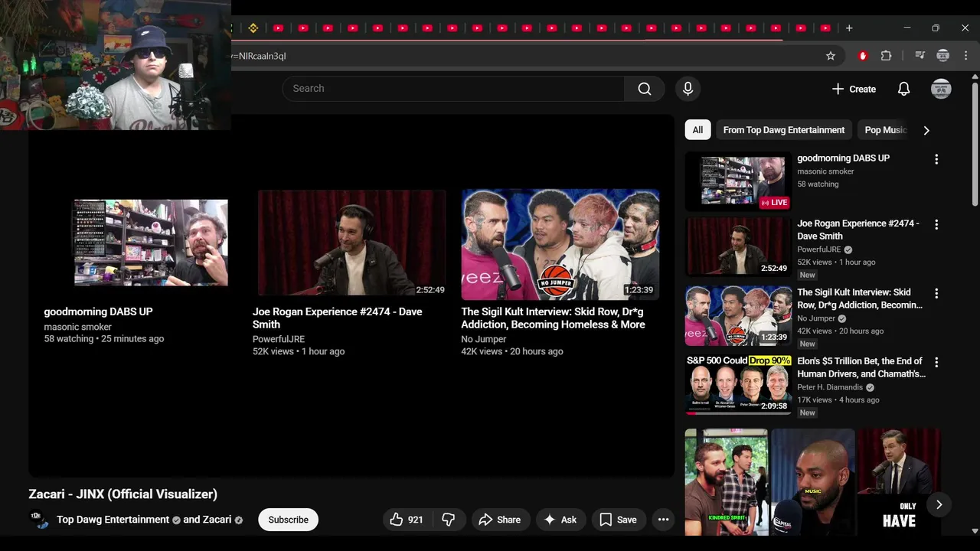Bookmark this page with the star icon
Image resolution: width=980 pixels, height=551 pixels.
click(x=830, y=56)
